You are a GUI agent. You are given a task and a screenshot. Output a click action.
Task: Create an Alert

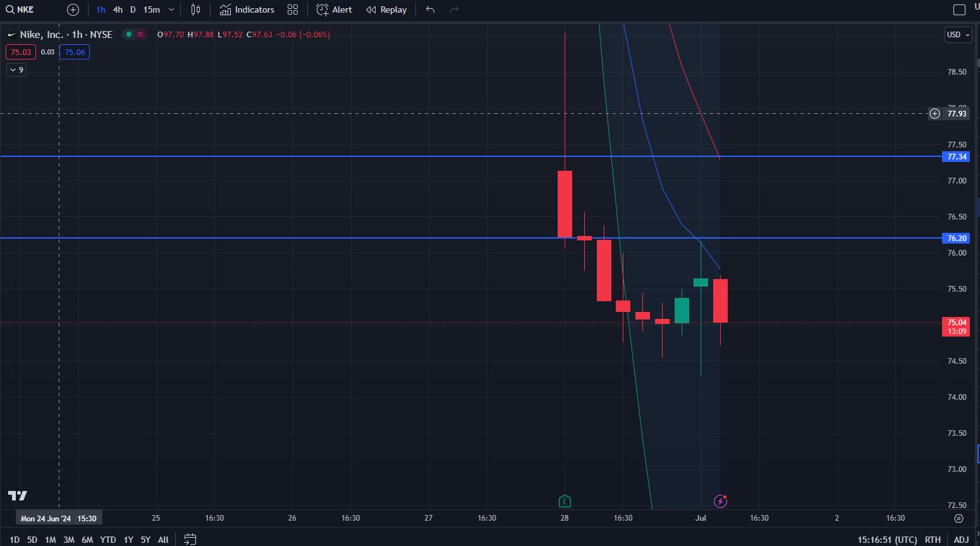tap(334, 9)
